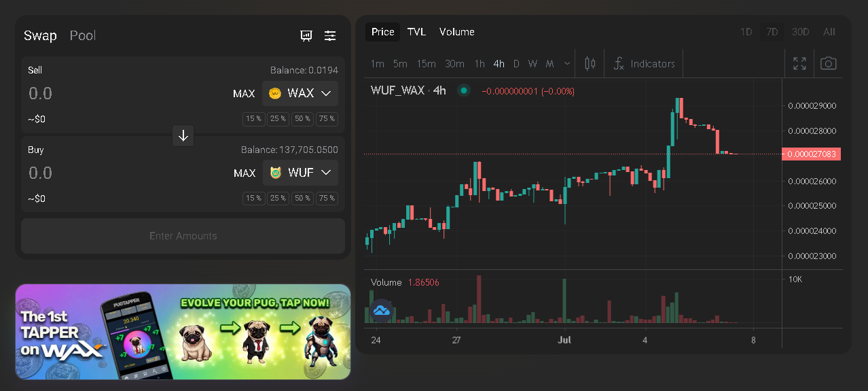Click the cloud logo in volume pane
This screenshot has height=391, width=868.
[381, 311]
